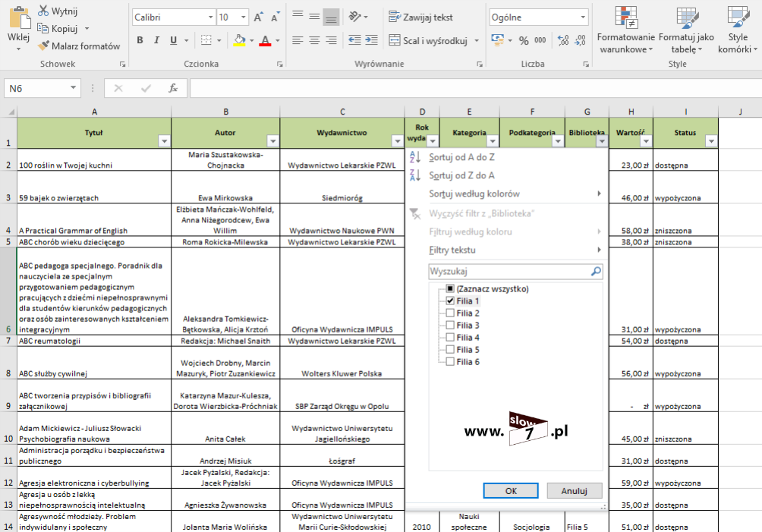
Task: Check the Filia 3 checkbox
Action: [x=450, y=325]
